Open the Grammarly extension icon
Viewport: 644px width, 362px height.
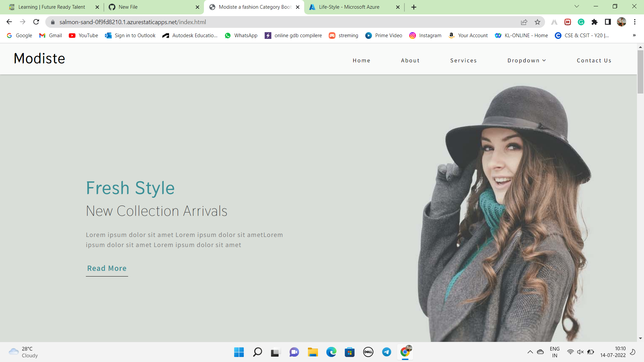pyautogui.click(x=581, y=22)
